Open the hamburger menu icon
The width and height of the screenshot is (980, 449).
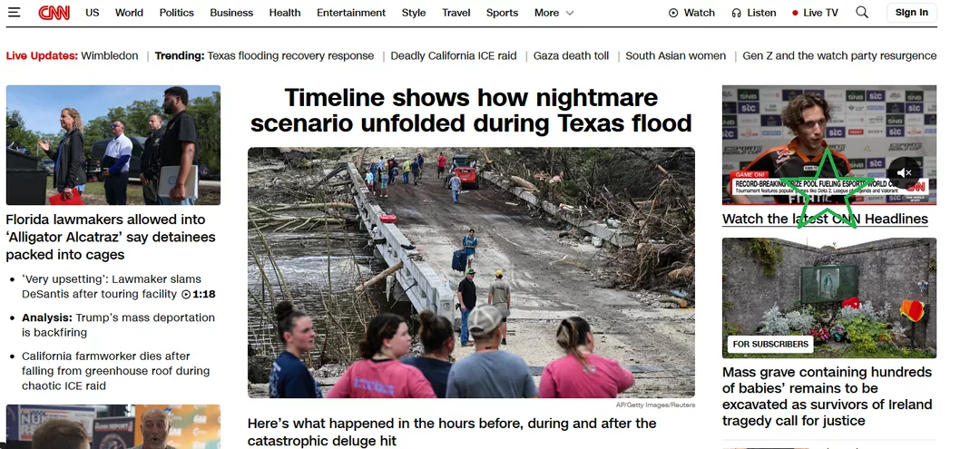pos(14,13)
